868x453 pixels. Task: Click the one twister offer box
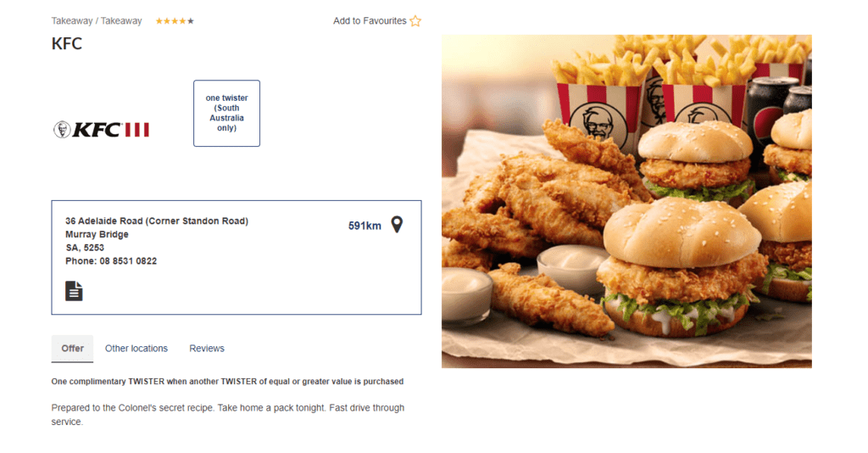pyautogui.click(x=226, y=113)
